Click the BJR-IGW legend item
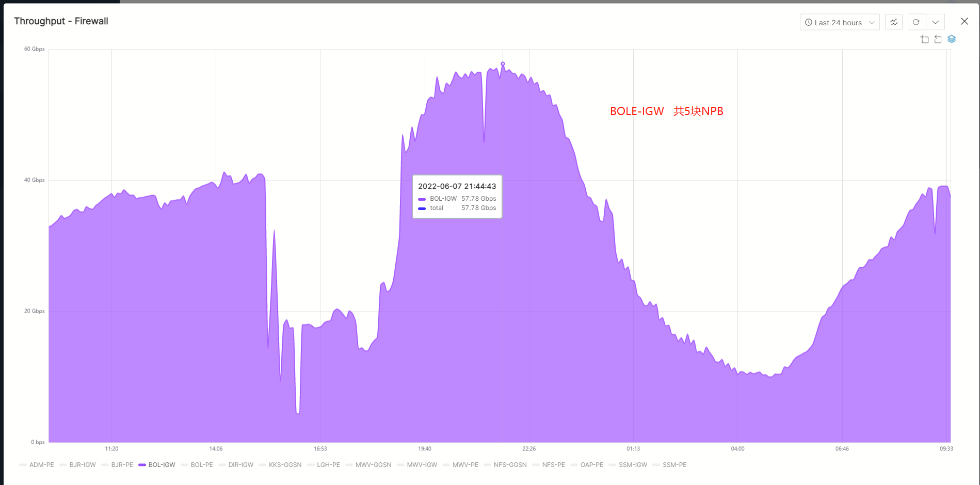 point(83,465)
